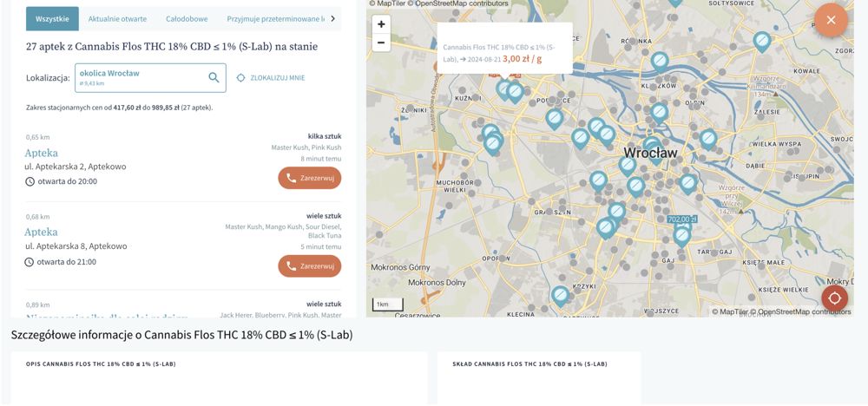Click the text 'otwarta do 20:00'
This screenshot has height=406, width=868.
pyautogui.click(x=68, y=181)
